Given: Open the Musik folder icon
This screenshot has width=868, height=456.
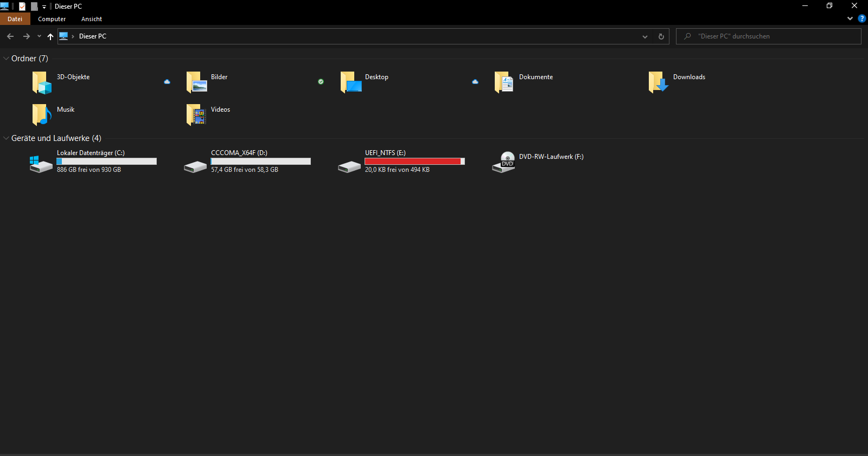Looking at the screenshot, I should pyautogui.click(x=42, y=115).
